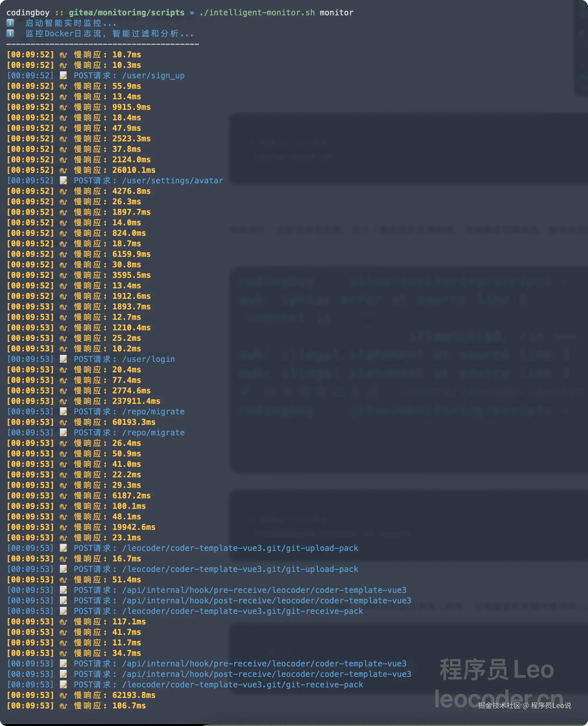Click memo icon beside /user/settings/avatar request

pyautogui.click(x=63, y=181)
